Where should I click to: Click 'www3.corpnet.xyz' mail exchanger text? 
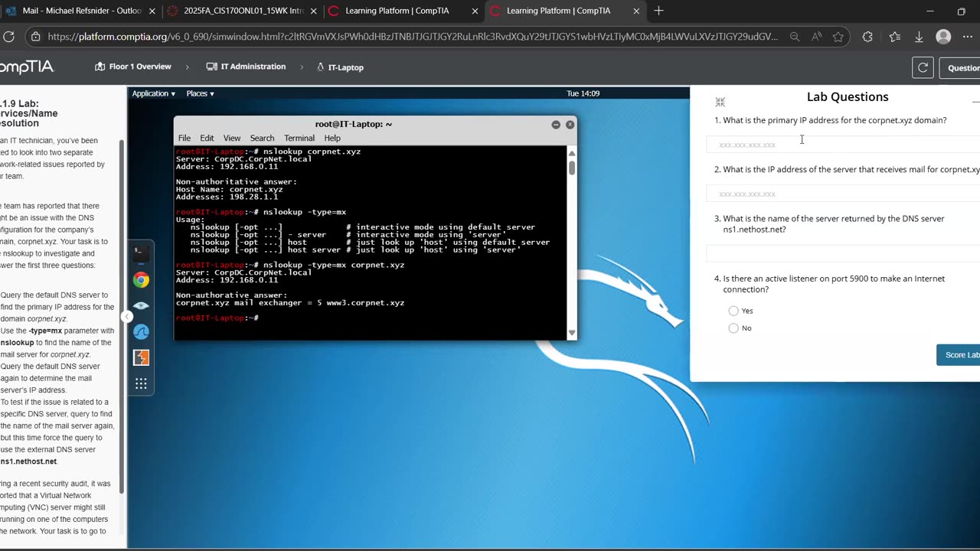click(x=365, y=303)
